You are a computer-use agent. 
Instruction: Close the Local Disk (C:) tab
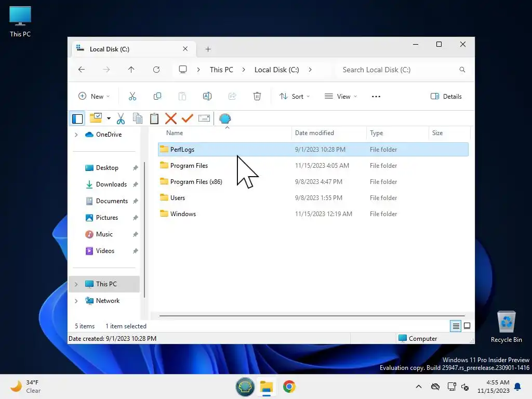(185, 49)
